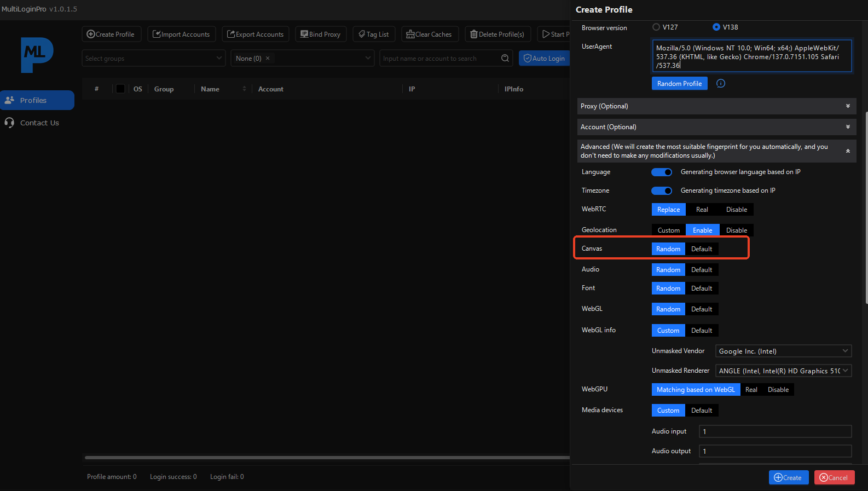Image resolution: width=868 pixels, height=491 pixels.
Task: Collapse the Advanced settings section
Action: tap(716, 151)
